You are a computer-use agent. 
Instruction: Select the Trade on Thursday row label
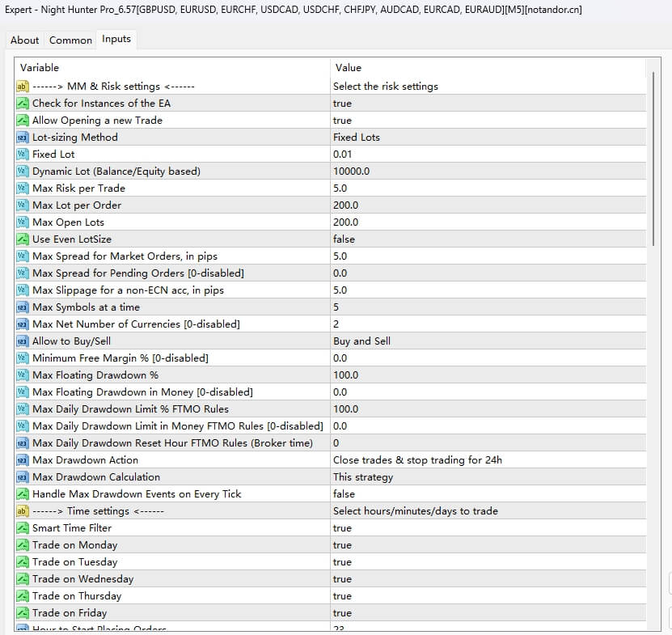(77, 596)
